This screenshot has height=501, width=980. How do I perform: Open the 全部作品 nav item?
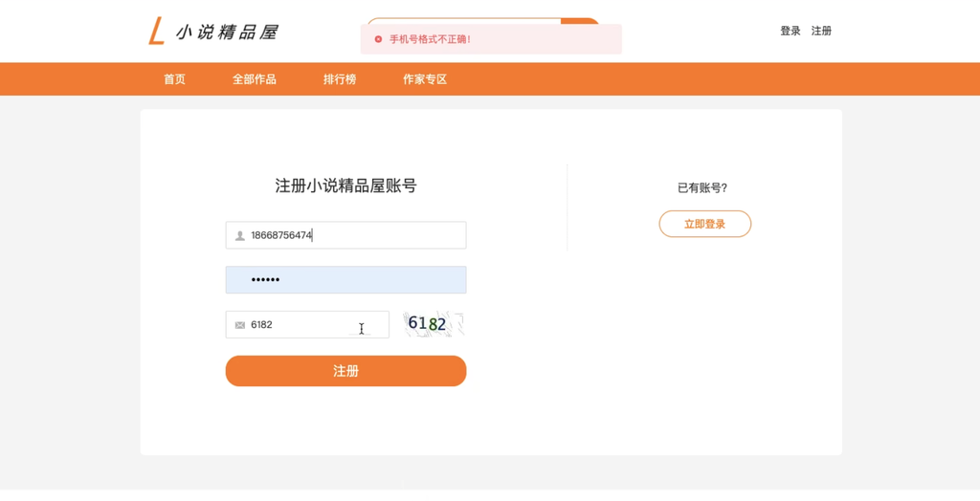255,79
